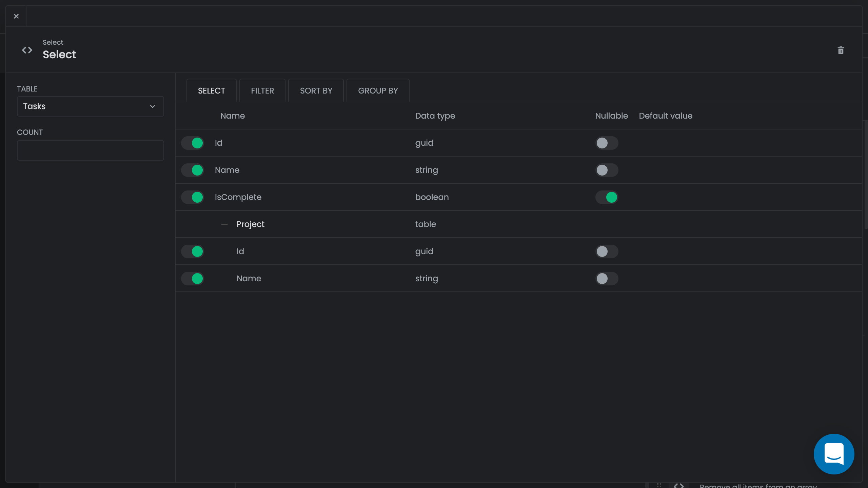Open the support chat bubble
The height and width of the screenshot is (488, 868).
(x=834, y=454)
